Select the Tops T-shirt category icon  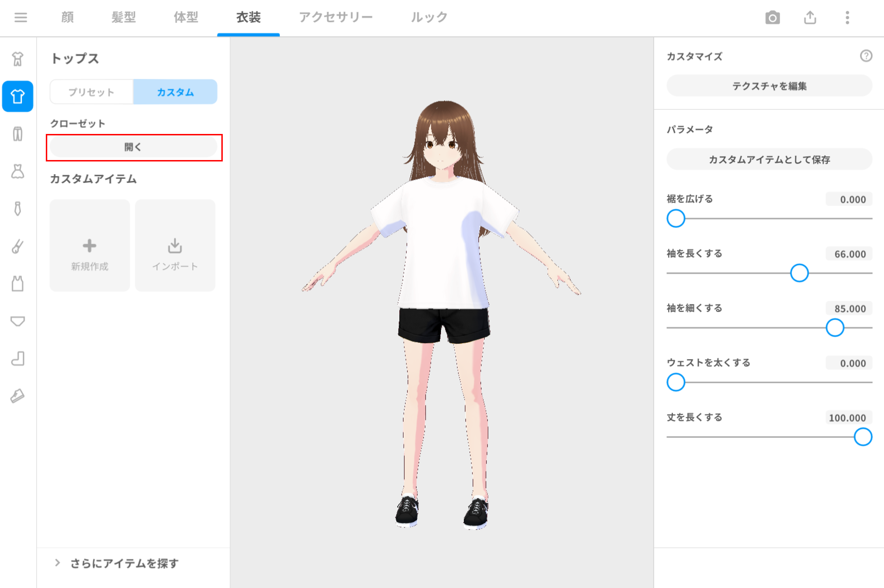[18, 96]
